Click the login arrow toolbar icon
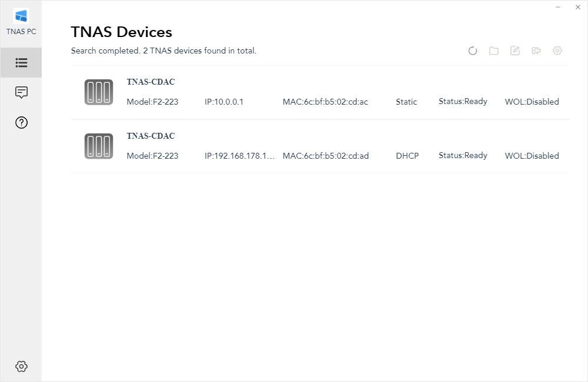This screenshot has width=588, height=382. pyautogui.click(x=536, y=51)
